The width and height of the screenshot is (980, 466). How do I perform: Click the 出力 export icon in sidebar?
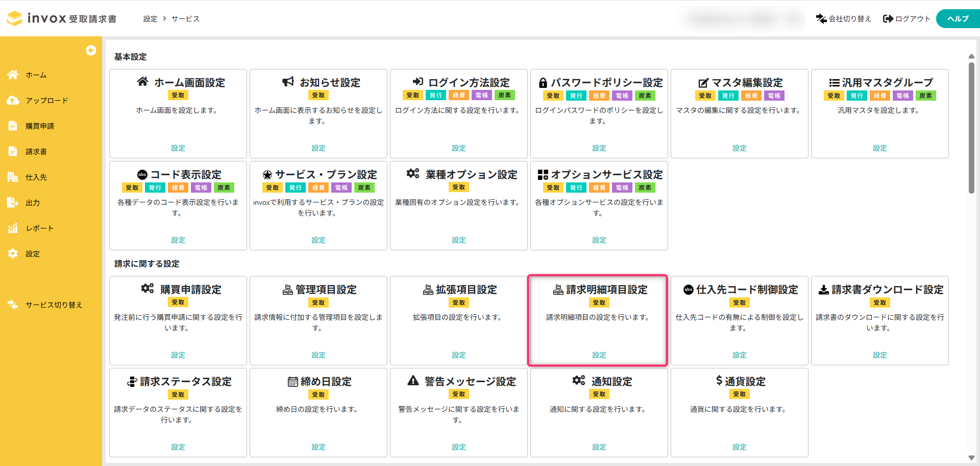[x=13, y=202]
